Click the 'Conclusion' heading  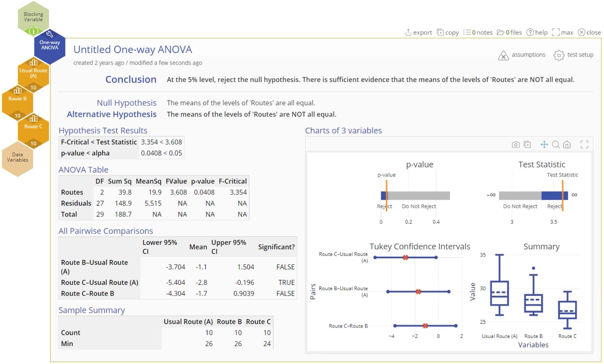point(131,80)
